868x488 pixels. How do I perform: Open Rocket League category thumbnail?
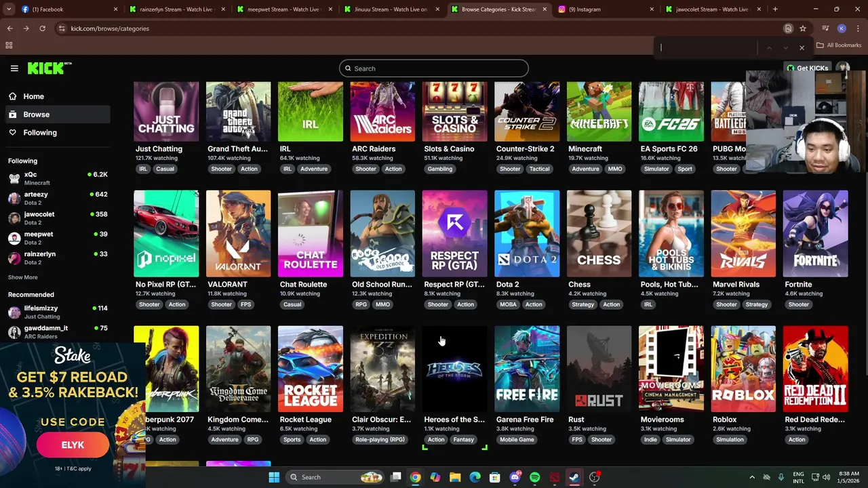pyautogui.click(x=311, y=369)
